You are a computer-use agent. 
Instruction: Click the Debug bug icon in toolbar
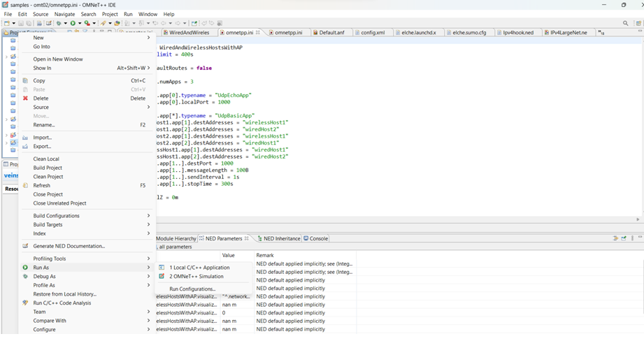(59, 23)
